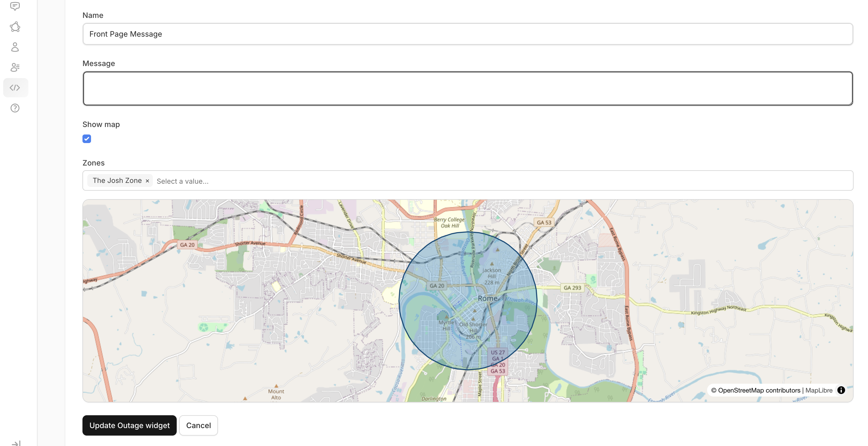Open the help question mark icon
The height and width of the screenshot is (446, 868).
coord(15,108)
